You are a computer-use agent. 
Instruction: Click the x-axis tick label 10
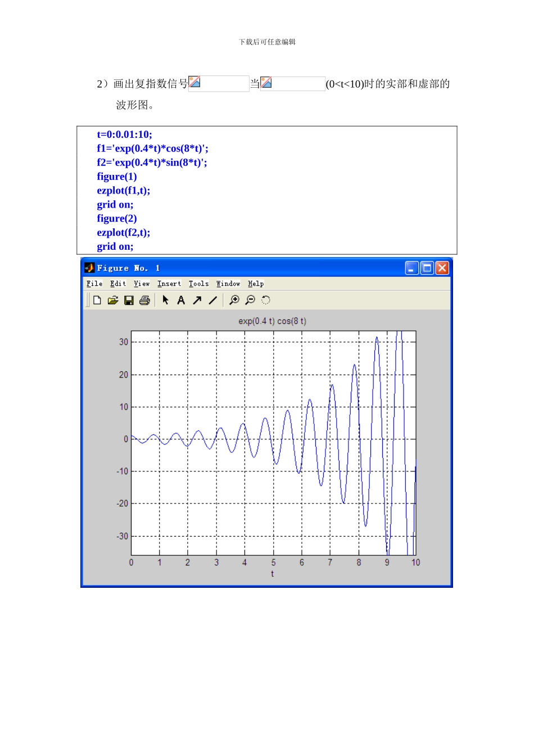[415, 562]
